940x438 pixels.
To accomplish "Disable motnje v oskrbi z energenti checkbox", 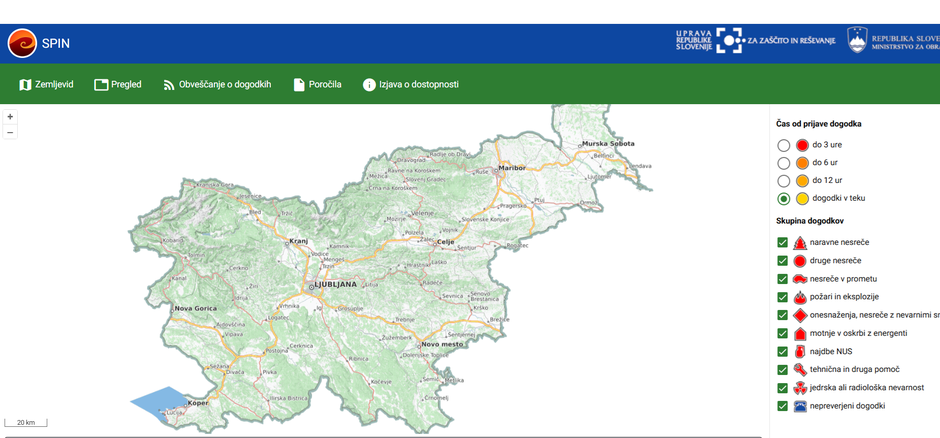I will pos(783,334).
